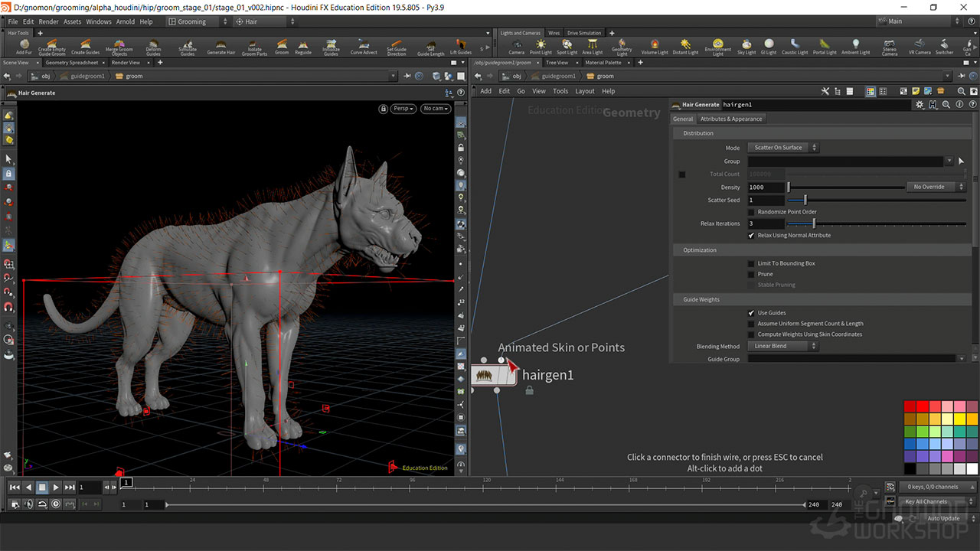Click the Environment Light shelf icon

coord(717,46)
